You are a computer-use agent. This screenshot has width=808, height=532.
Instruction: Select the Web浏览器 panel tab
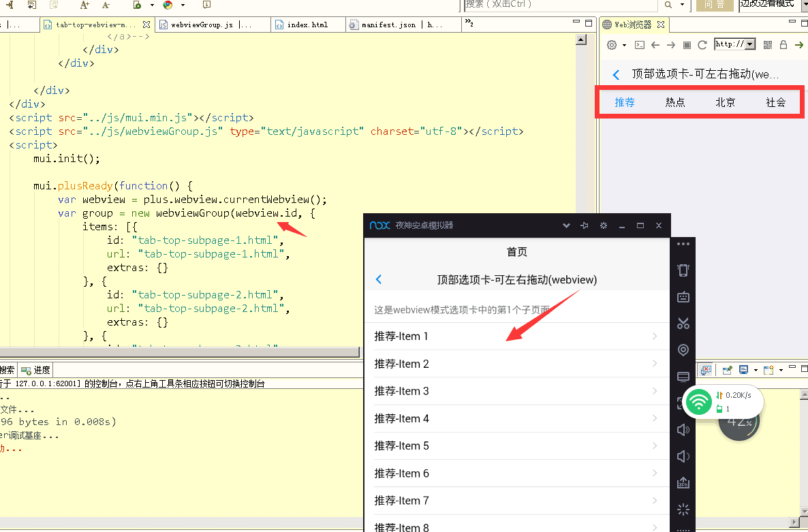(x=634, y=25)
